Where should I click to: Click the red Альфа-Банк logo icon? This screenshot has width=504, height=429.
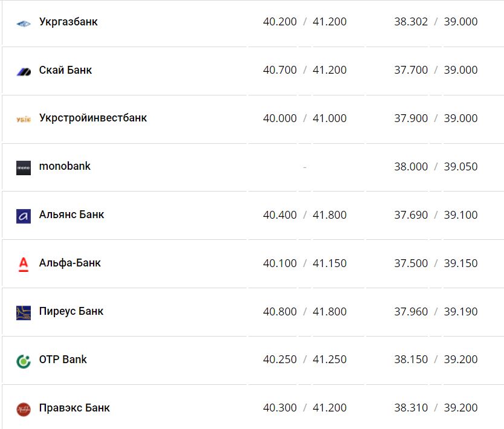(24, 264)
